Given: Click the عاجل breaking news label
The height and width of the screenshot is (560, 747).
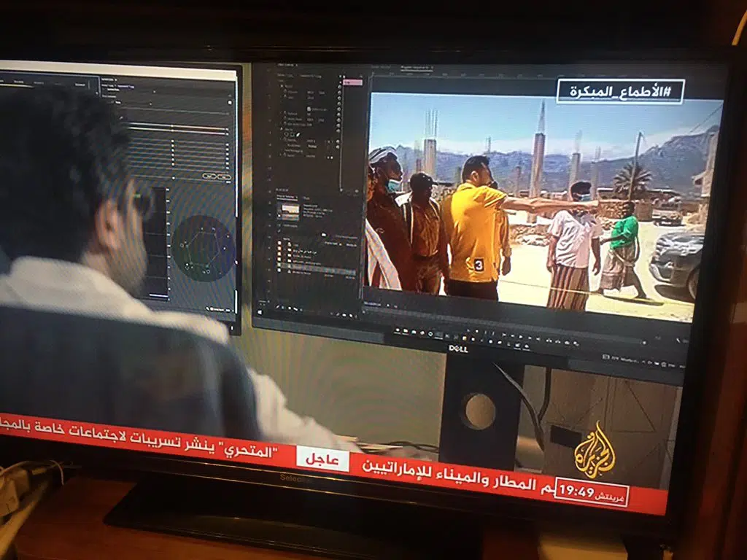Looking at the screenshot, I should tap(322, 459).
